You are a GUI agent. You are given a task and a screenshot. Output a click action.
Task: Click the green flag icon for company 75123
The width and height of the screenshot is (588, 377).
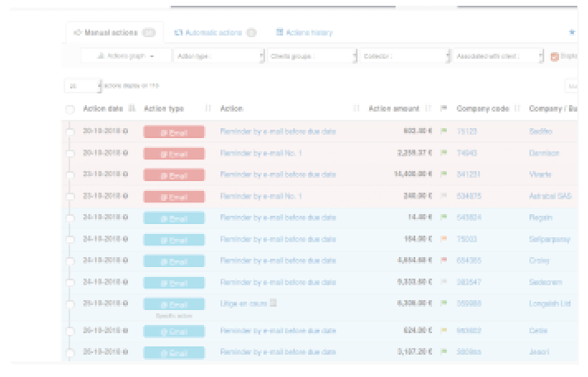pos(444,131)
